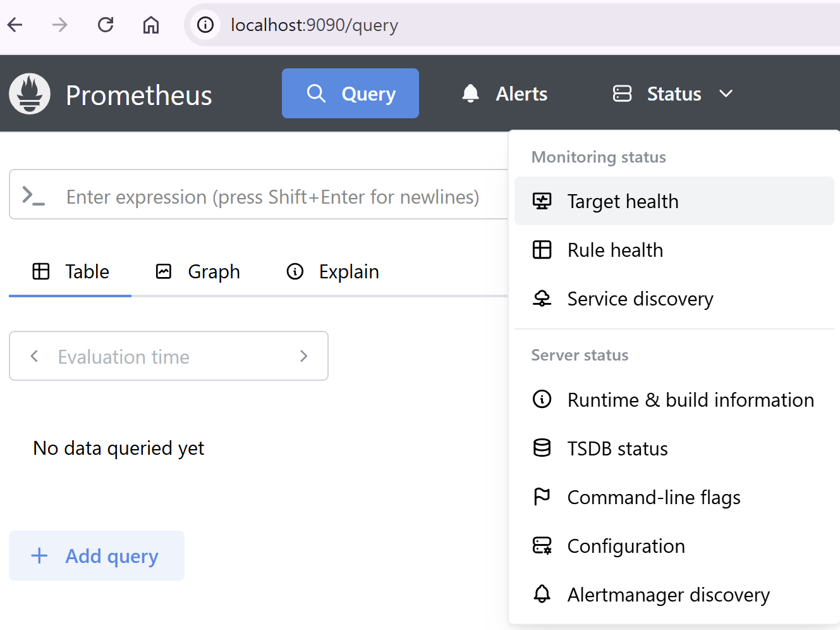Go to TSDB status
840x630 pixels.
coord(618,448)
